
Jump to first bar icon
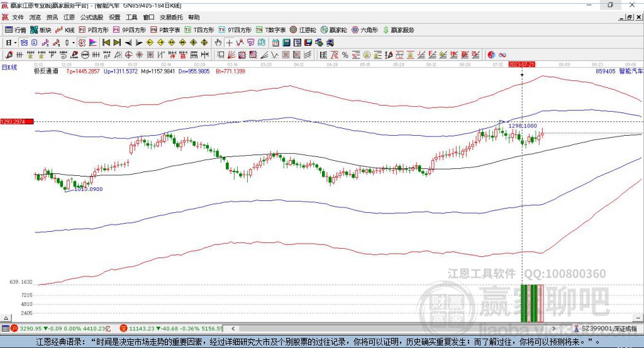pyautogui.click(x=106, y=43)
